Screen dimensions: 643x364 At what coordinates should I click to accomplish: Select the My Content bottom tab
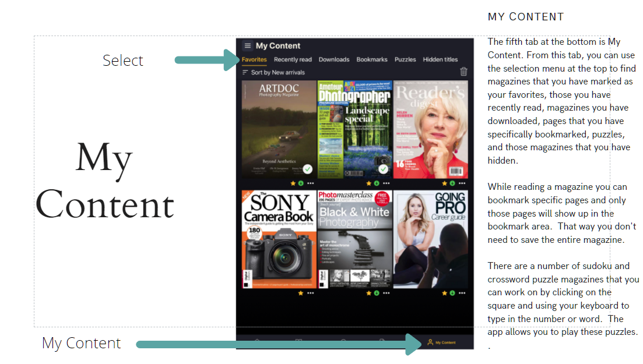coord(442,342)
